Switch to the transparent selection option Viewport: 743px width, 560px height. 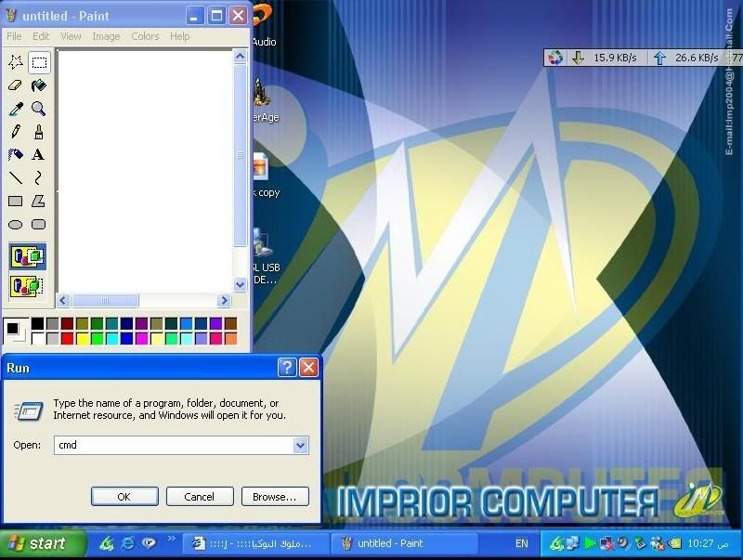[x=27, y=285]
